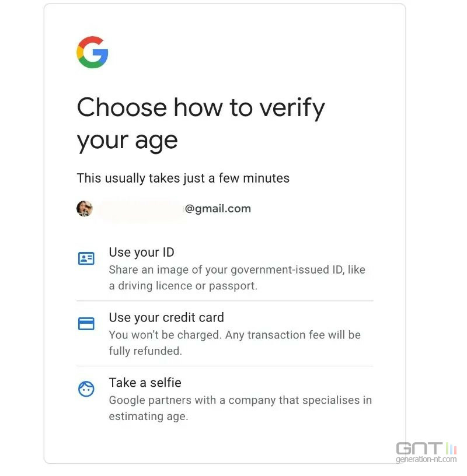Click the government-issued ID description text
This screenshot has width=467, height=476.
tap(237, 271)
